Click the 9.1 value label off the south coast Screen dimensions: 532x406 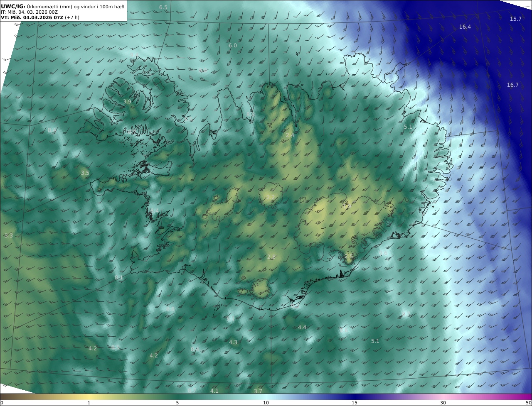tap(230, 319)
